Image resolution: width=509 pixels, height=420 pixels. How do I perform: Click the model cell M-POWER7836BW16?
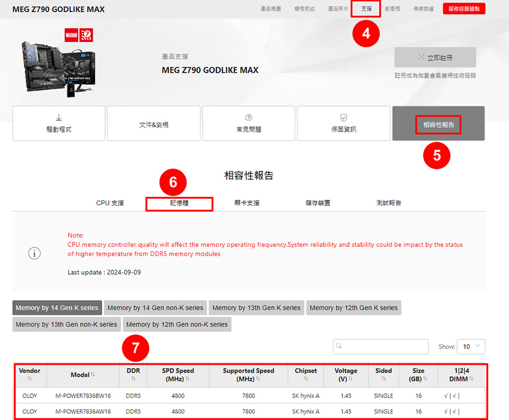coord(83,396)
